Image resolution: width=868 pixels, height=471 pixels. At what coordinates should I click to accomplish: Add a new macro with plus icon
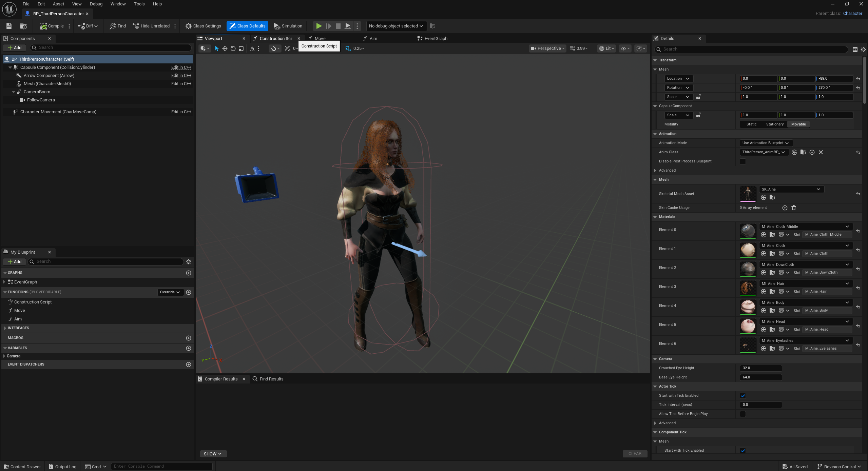189,338
